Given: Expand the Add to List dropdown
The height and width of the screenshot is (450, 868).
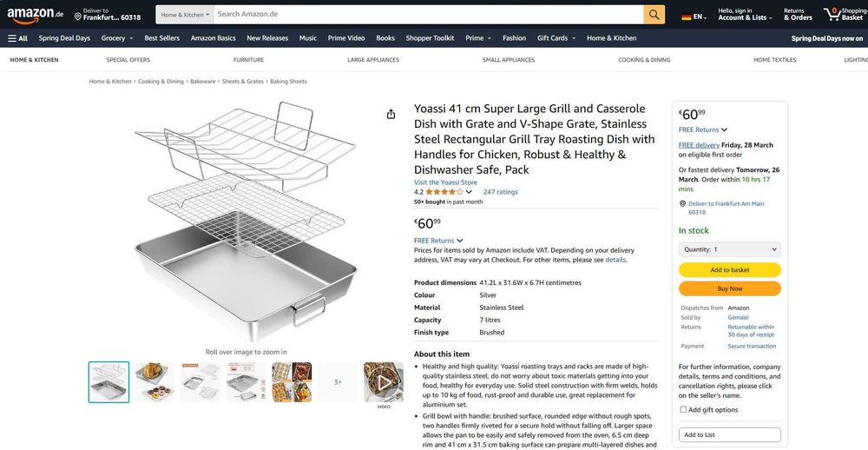Looking at the screenshot, I should (729, 434).
